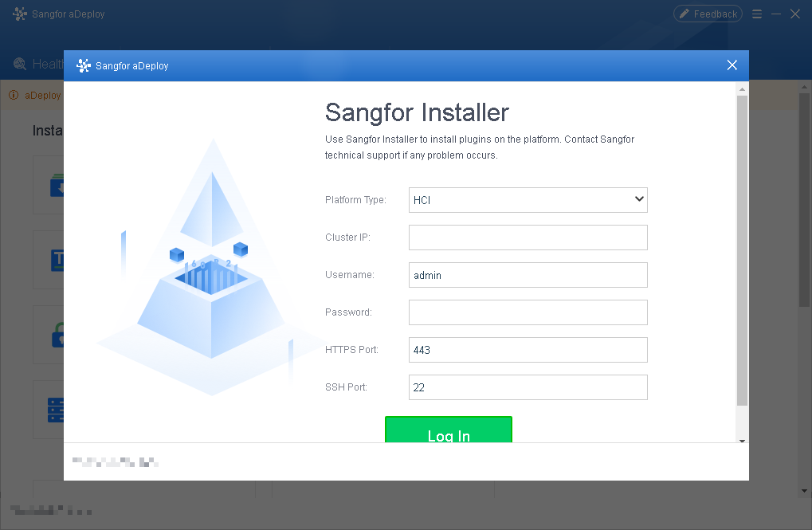Click the Sangfor aDeploy main window logo
Viewport: 812px width, 530px height.
pos(20,14)
